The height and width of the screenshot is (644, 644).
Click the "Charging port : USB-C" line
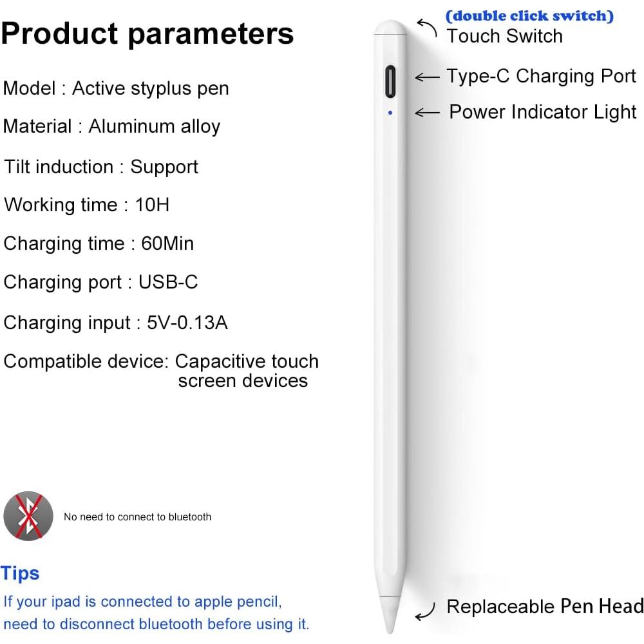(x=100, y=282)
